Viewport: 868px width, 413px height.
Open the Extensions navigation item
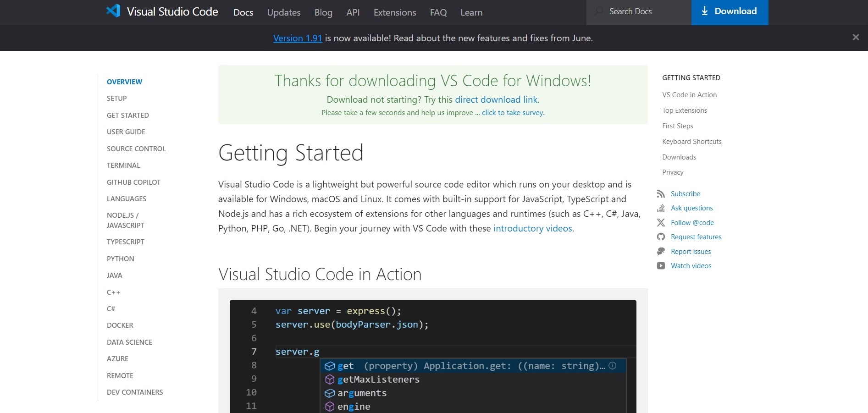point(395,12)
